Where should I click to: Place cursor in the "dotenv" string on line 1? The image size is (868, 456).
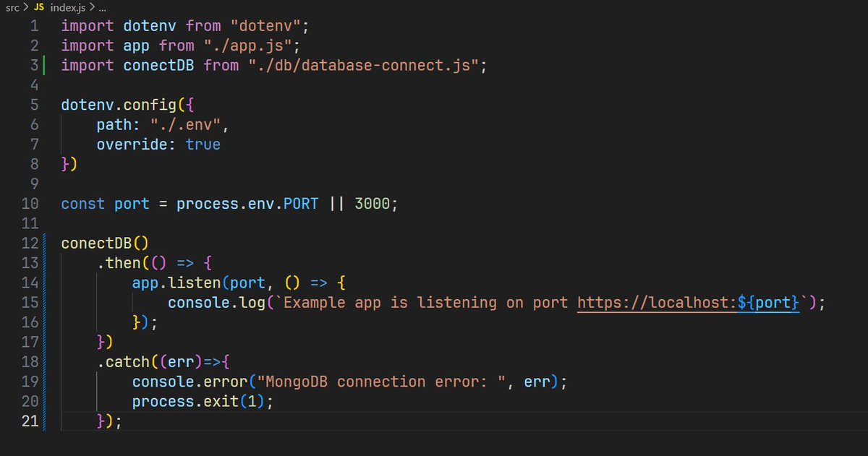pyautogui.click(x=265, y=26)
